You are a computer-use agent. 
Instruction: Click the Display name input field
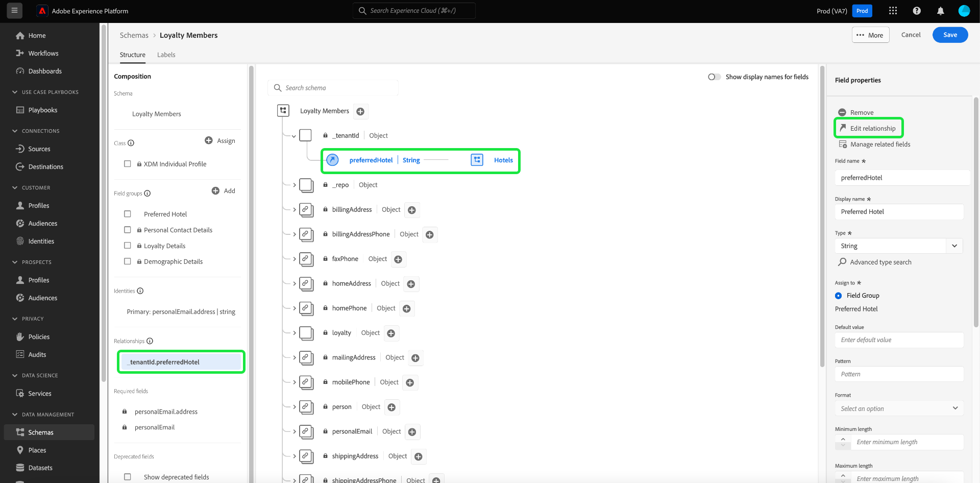(899, 212)
